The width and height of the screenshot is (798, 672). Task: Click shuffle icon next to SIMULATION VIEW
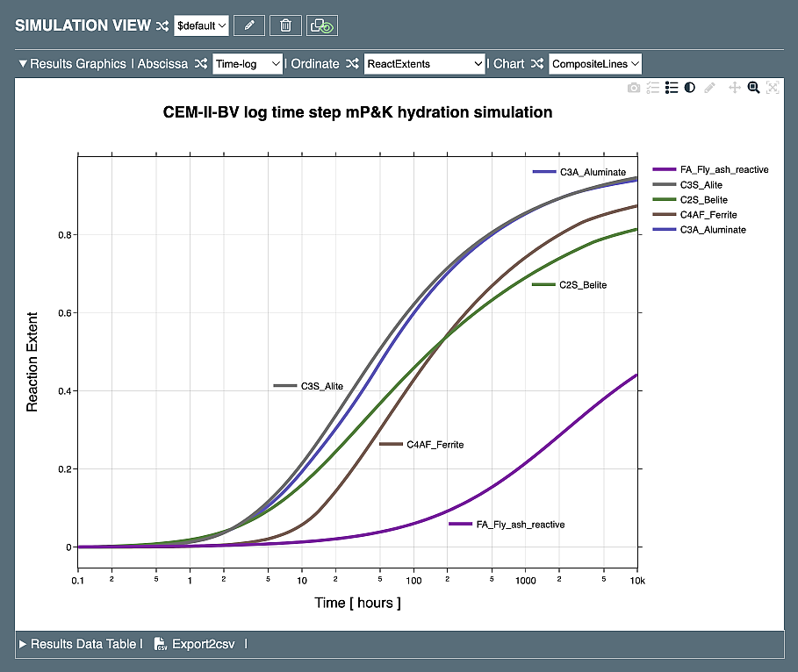[162, 26]
